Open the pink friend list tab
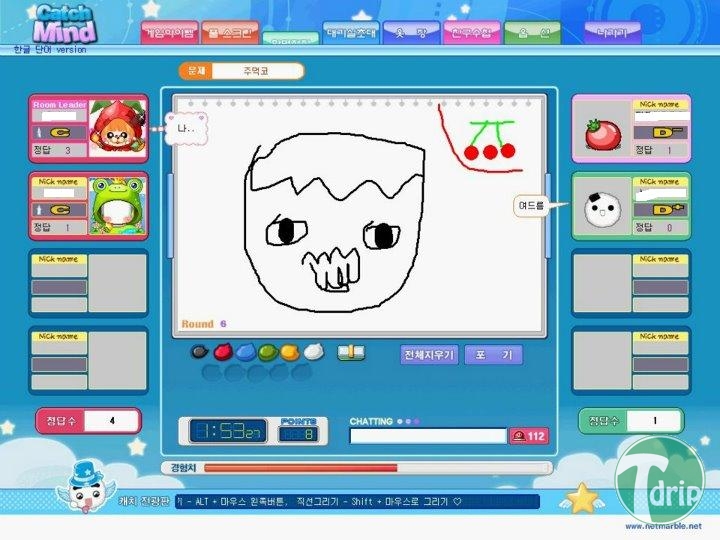Image resolution: width=720 pixels, height=540 pixels. pyautogui.click(x=472, y=33)
